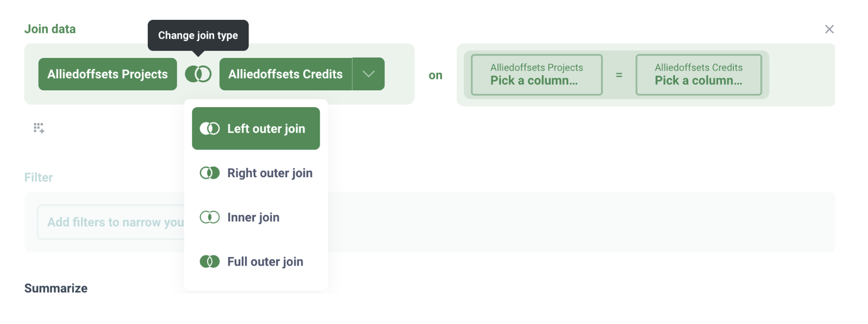Click the equals sign between column pickers
This screenshot has width=868, height=324.
click(619, 75)
